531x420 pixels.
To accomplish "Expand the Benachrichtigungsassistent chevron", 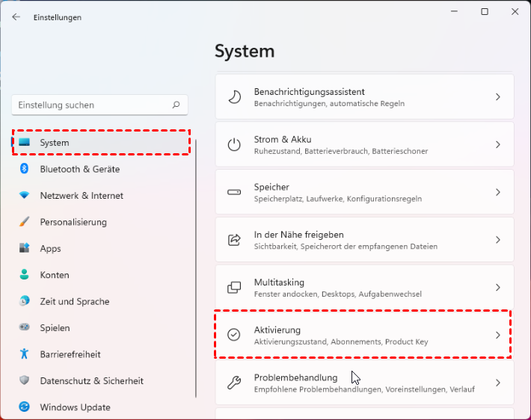I will (x=498, y=97).
